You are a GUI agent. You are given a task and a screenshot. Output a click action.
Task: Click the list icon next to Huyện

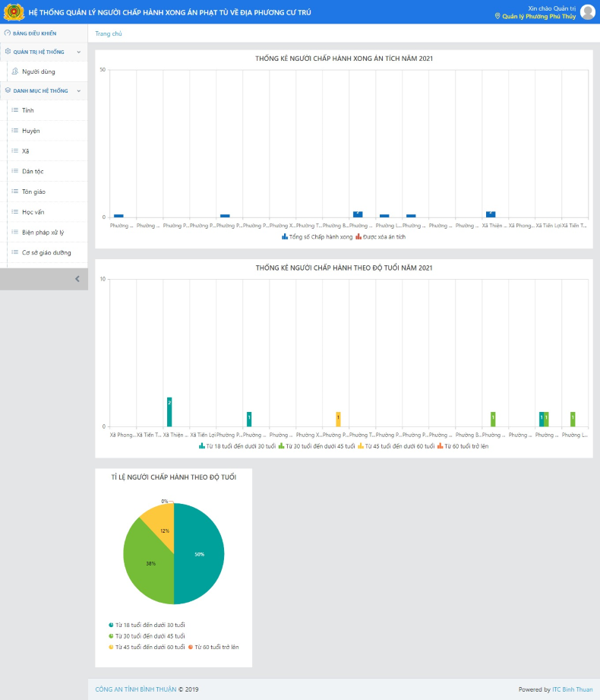[14, 131]
